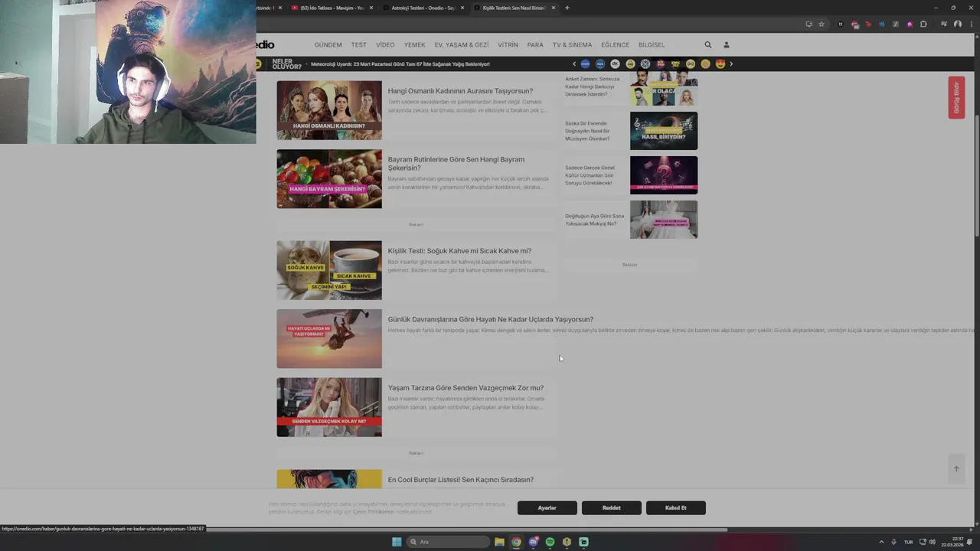Click the Reddet cookie button
Viewport: 980px width, 551px height.
point(612,508)
